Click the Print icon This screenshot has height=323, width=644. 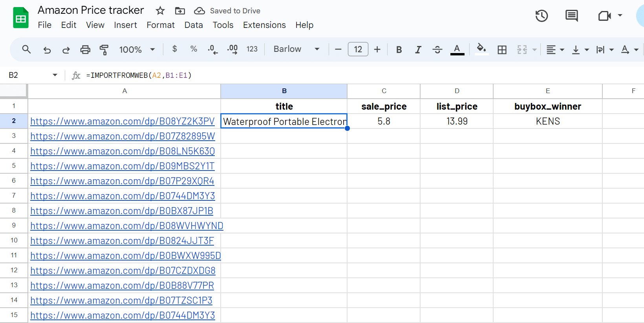(x=85, y=50)
